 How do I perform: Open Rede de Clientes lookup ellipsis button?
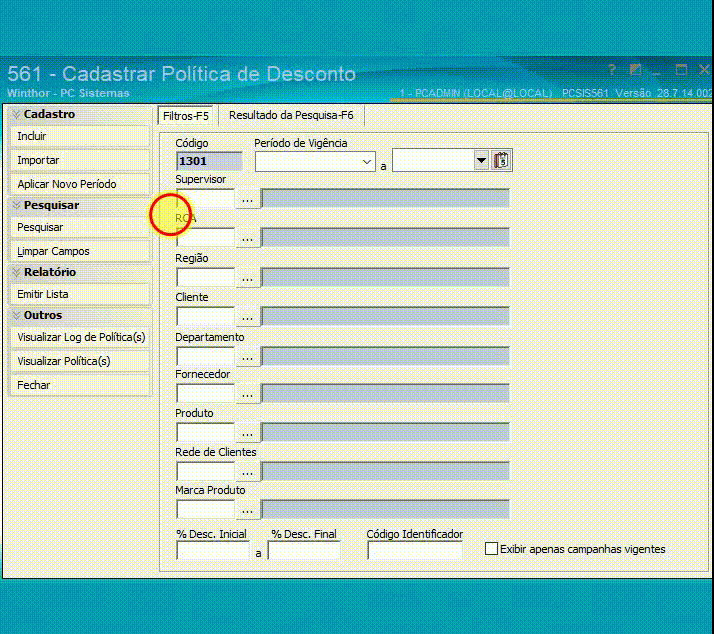click(247, 472)
